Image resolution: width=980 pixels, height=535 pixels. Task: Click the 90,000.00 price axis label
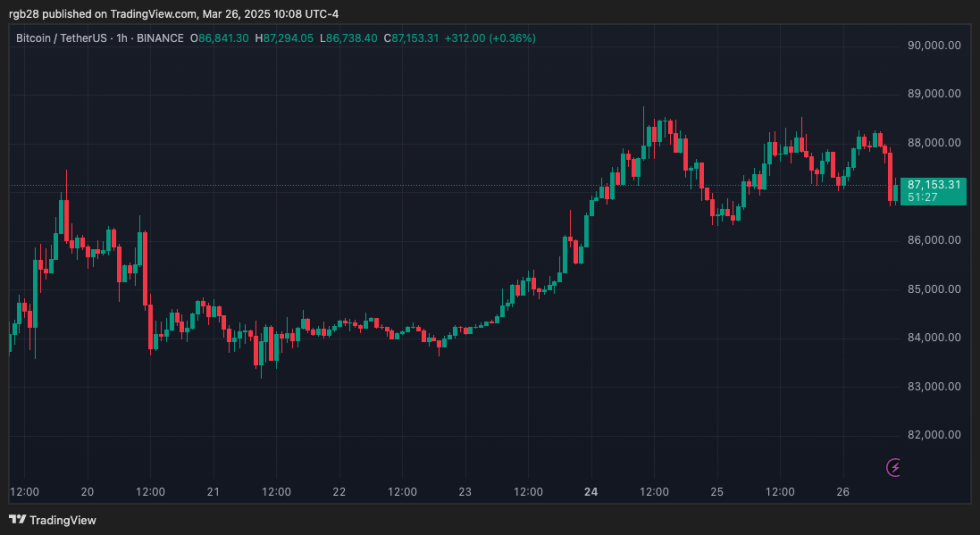935,46
